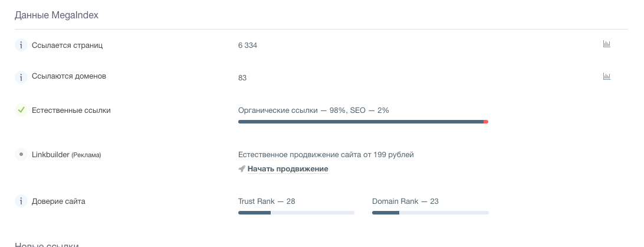Click info icon beside Доверие сайта
Screen dimensions: 644x247
[21, 201]
